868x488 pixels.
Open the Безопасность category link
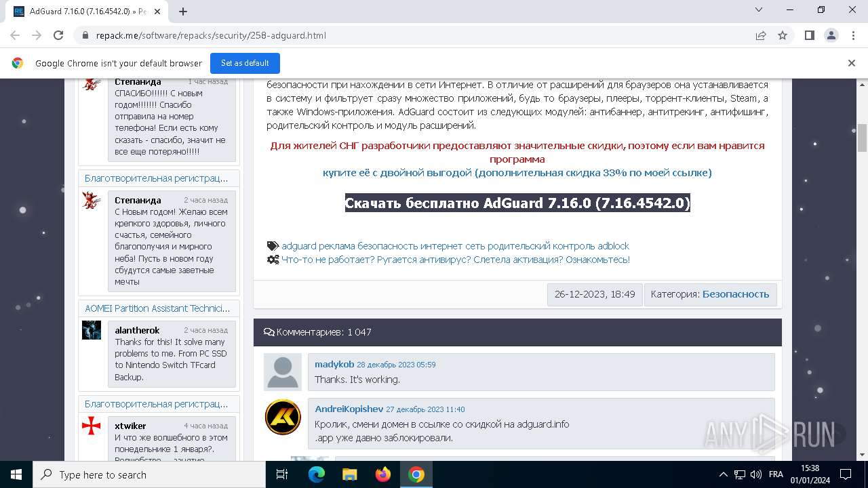tap(736, 294)
